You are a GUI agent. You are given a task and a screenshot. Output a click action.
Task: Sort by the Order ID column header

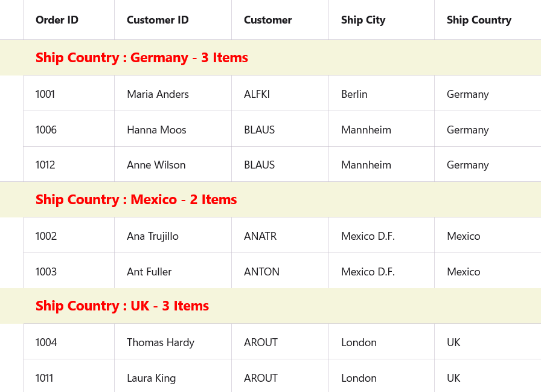click(57, 20)
